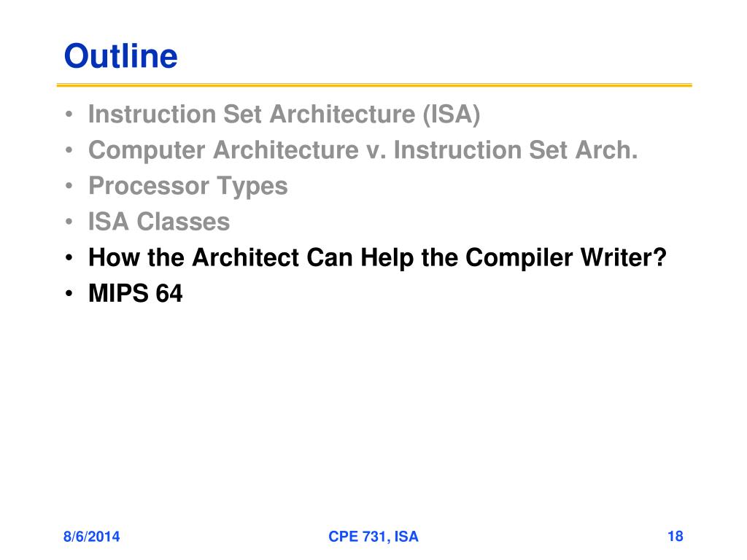
Task: Click the bullet dot before Processor Types
Action: tap(69, 186)
